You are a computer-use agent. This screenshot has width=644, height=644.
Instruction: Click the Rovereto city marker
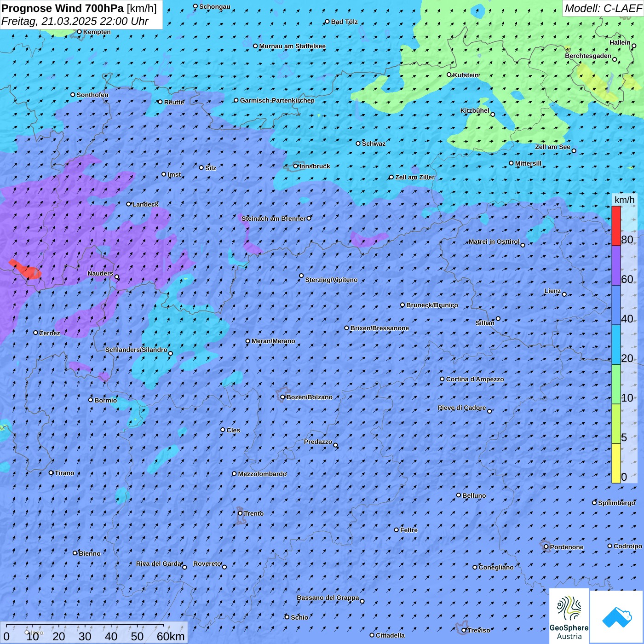click(224, 567)
